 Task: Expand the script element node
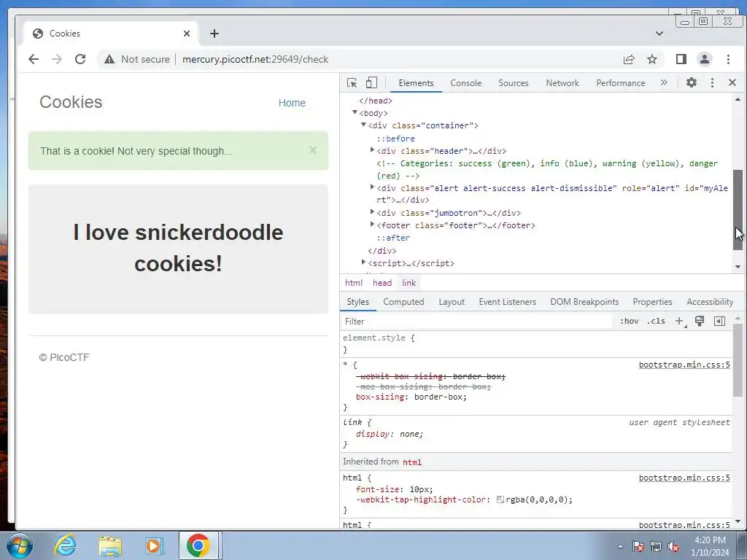click(x=363, y=262)
